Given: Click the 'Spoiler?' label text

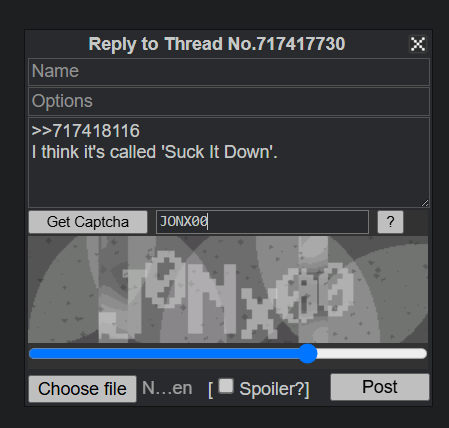Looking at the screenshot, I should coord(272,389).
